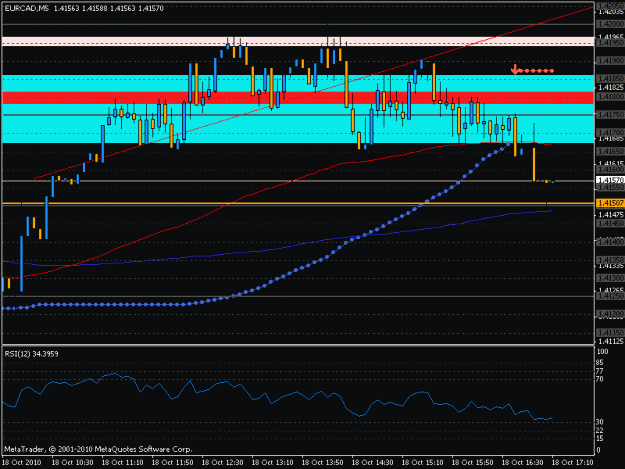Click the 1.41200 grey price level label

click(610, 314)
